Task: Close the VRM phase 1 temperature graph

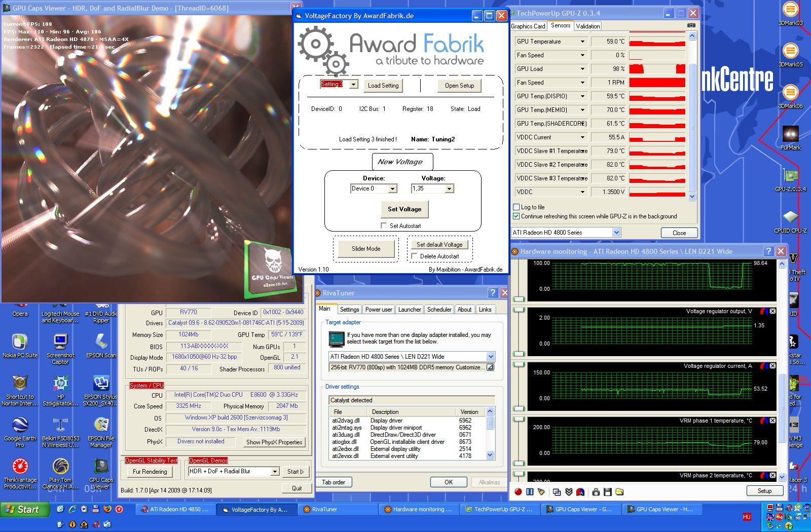Action: click(x=772, y=421)
